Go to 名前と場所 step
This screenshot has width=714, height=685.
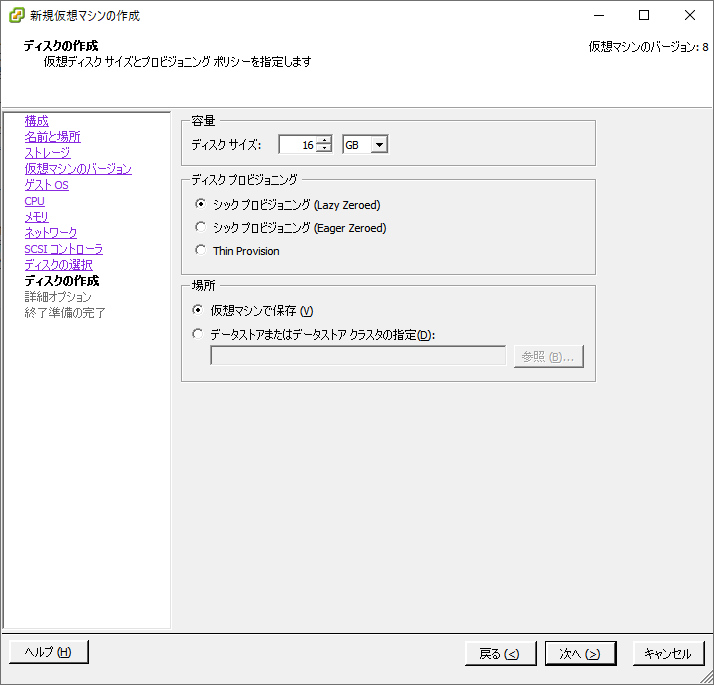pyautogui.click(x=52, y=137)
